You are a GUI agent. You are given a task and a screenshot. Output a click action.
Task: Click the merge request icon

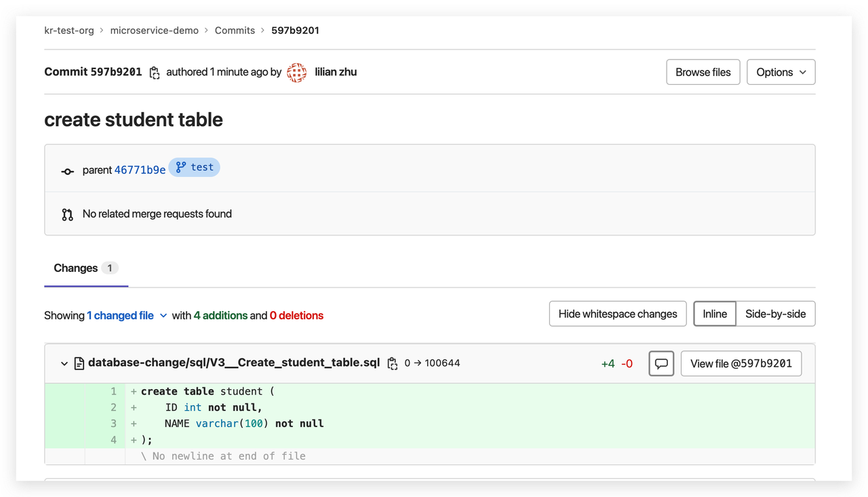[67, 214]
